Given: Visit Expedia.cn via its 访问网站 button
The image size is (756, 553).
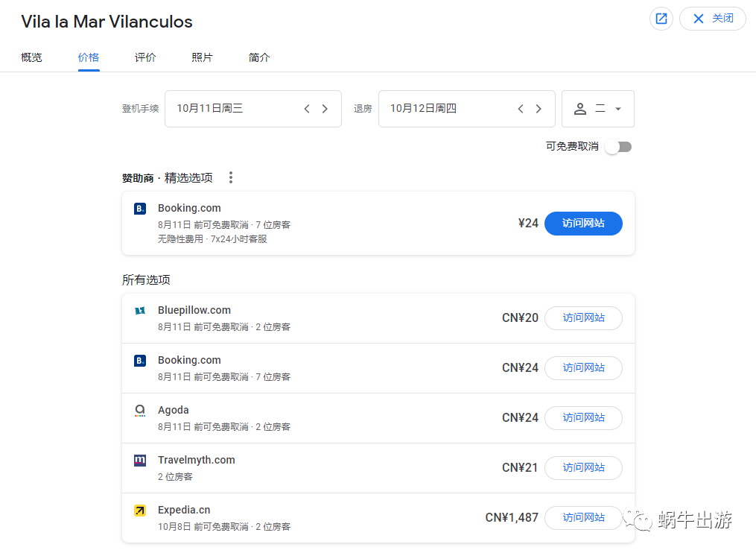Looking at the screenshot, I should coord(583,517).
